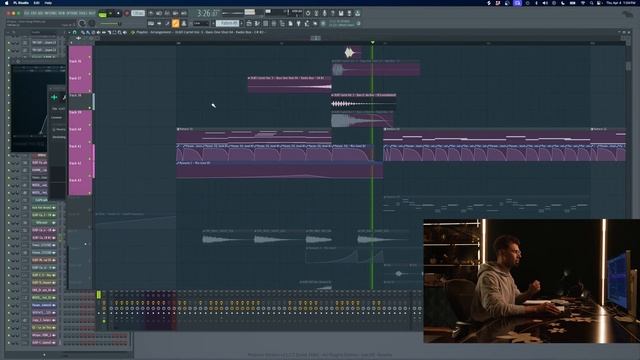Toggle the recording countdown icon
Screen dimensions: 640x360
coord(167,13)
